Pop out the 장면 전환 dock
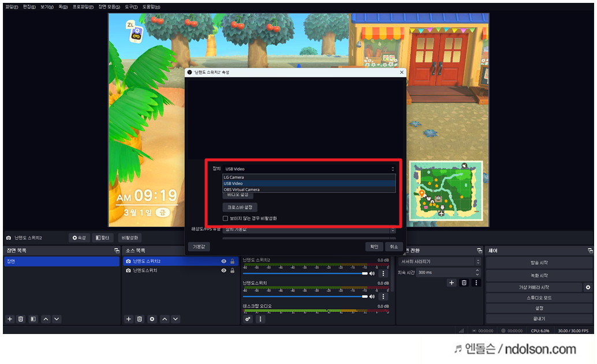The height and width of the screenshot is (364, 597). pos(479,251)
